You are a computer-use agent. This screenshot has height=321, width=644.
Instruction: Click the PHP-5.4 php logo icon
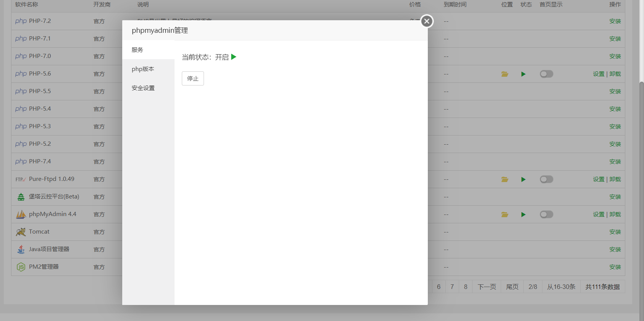[21, 109]
